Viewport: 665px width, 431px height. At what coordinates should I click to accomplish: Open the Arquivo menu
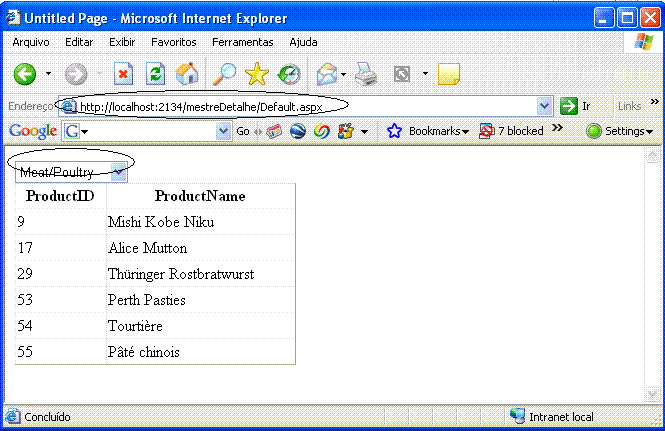31,42
